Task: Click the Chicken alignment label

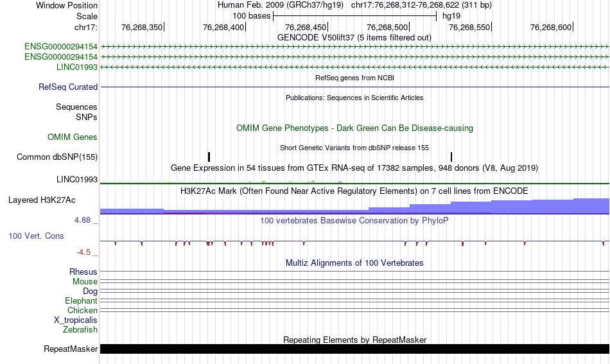Action: tap(82, 310)
